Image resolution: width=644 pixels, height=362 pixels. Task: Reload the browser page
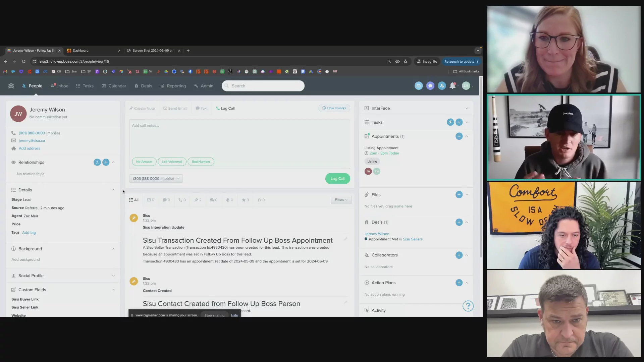click(23, 62)
